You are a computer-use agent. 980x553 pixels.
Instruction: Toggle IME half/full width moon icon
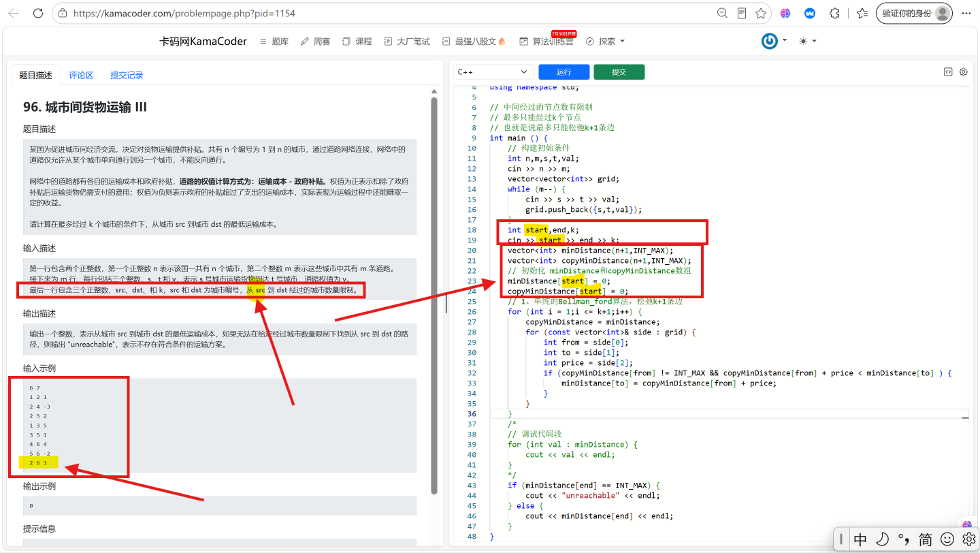(882, 539)
